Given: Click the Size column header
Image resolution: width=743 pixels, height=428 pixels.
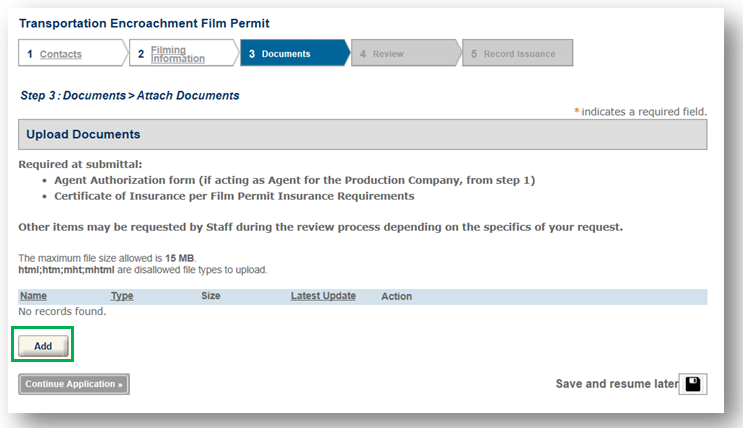Looking at the screenshot, I should [x=210, y=296].
